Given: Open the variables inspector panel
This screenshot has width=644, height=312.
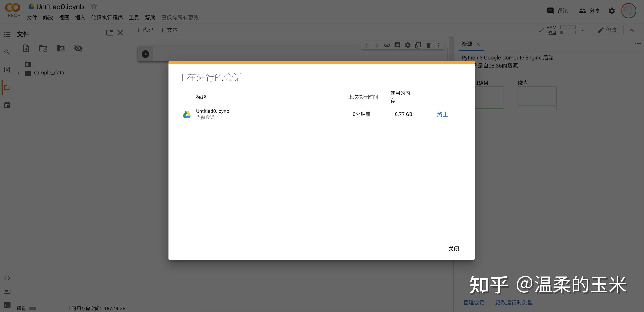Looking at the screenshot, I should pyautogui.click(x=7, y=70).
